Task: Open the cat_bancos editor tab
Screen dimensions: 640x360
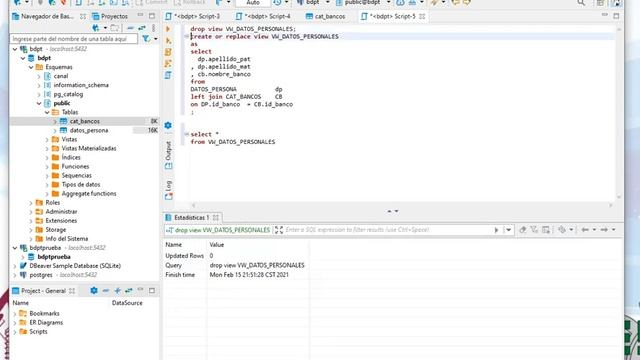Action: point(326,16)
